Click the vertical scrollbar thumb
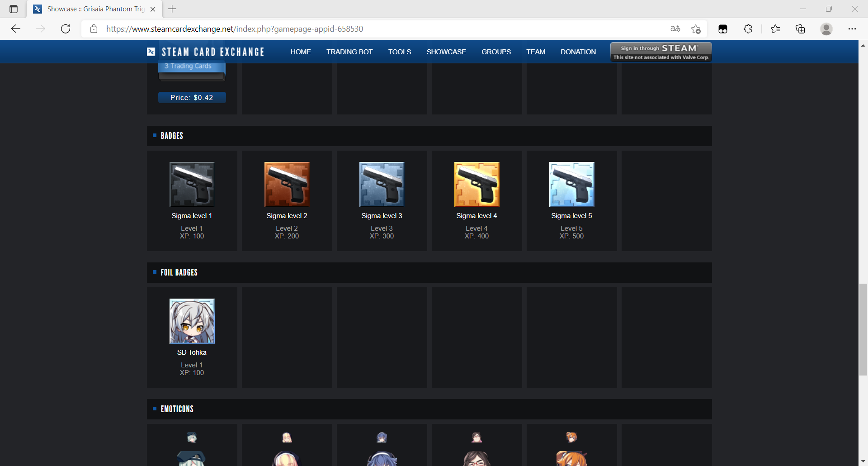Viewport: 868px width, 466px height. [863, 329]
